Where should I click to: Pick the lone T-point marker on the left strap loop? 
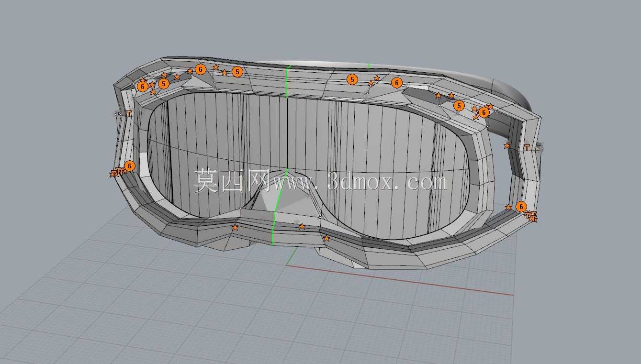tap(128, 114)
